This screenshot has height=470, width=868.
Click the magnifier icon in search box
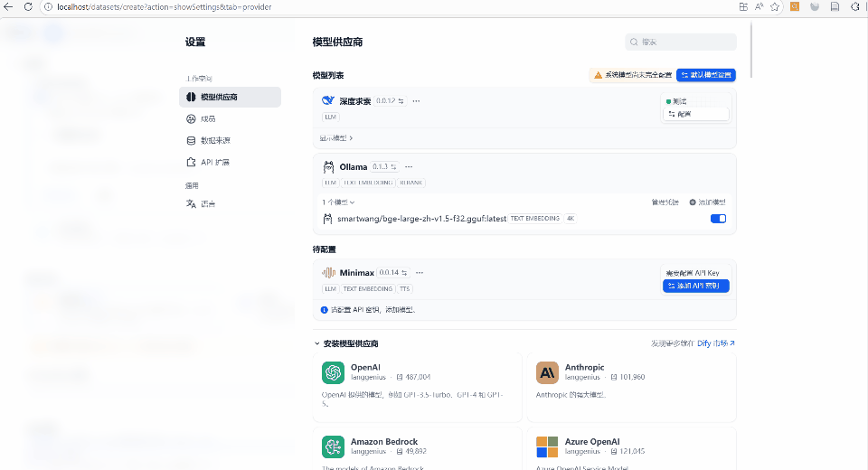[634, 42]
